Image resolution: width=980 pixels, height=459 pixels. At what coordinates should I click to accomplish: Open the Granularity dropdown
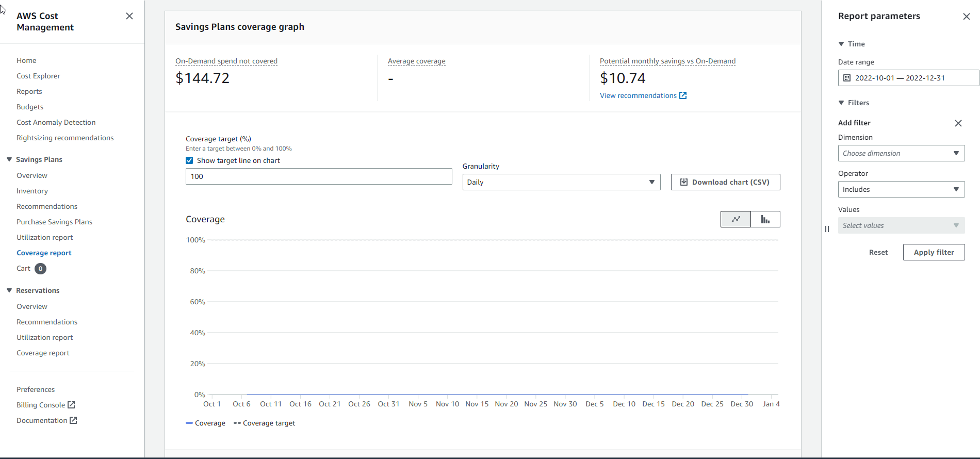click(x=561, y=182)
